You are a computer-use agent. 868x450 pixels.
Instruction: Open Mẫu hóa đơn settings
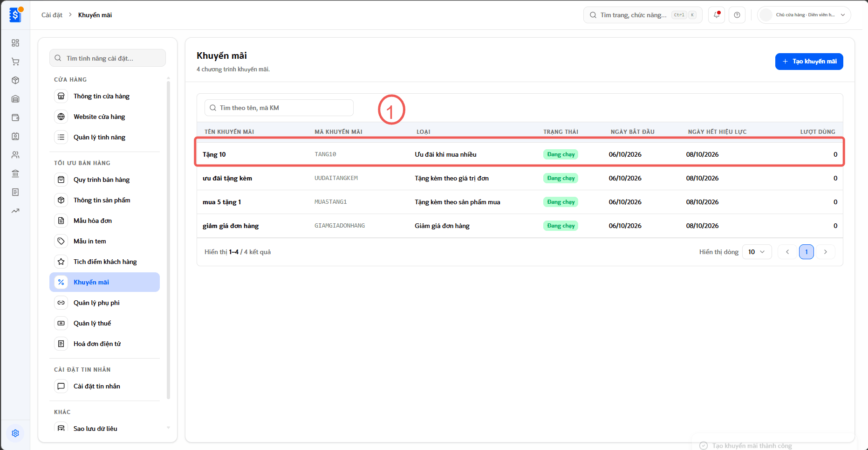click(104, 221)
